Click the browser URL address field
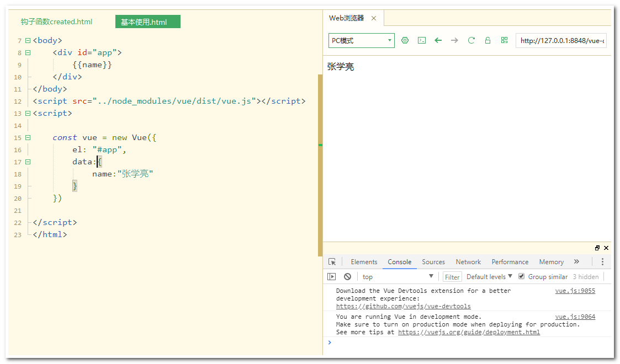620x364 pixels. click(561, 41)
